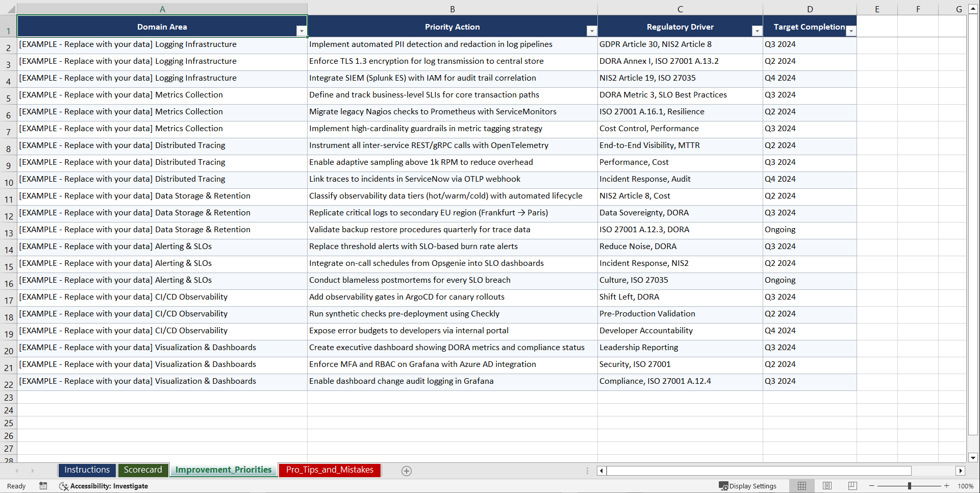980x493 pixels.
Task: Click the zoom level slider
Action: coord(909,486)
